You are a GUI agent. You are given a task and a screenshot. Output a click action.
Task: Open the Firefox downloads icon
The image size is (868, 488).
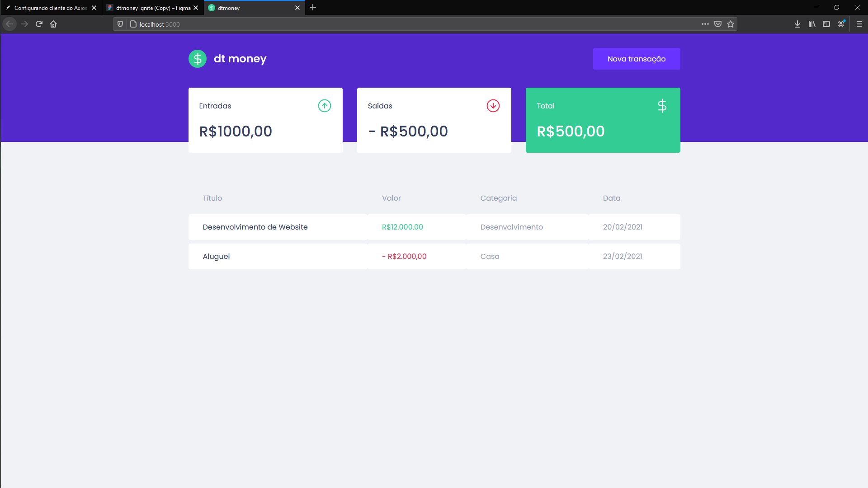(797, 24)
